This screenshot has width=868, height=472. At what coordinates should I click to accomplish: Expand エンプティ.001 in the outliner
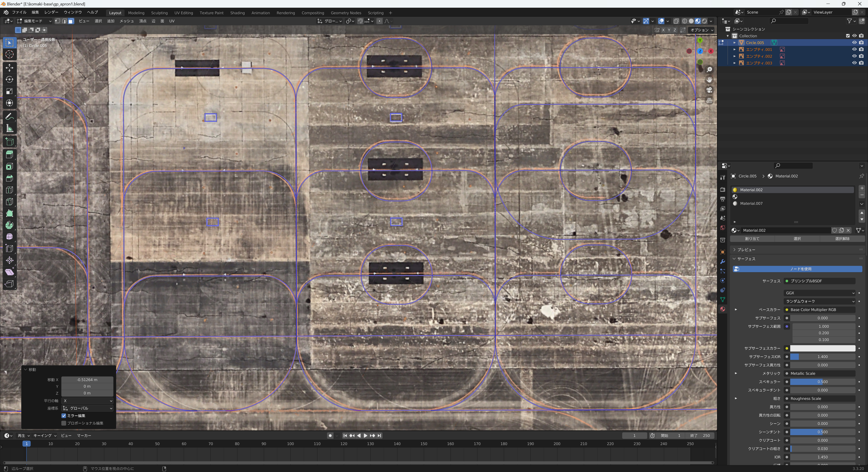(735, 50)
